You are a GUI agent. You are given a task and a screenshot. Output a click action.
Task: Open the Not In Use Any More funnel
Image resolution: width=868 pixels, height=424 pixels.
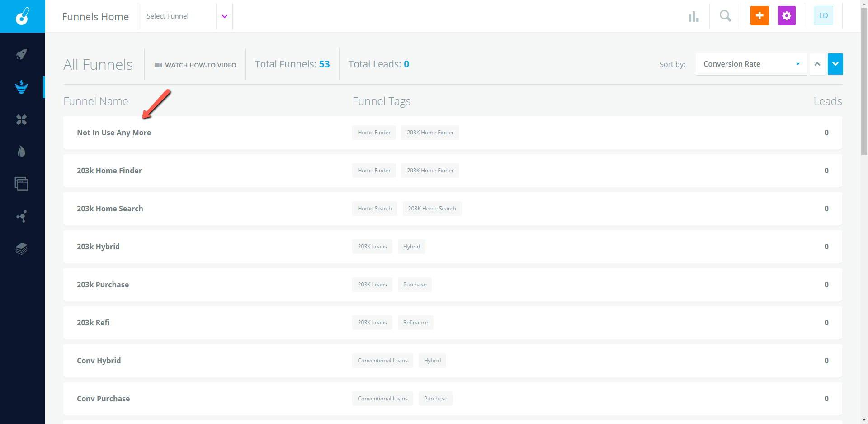114,133
